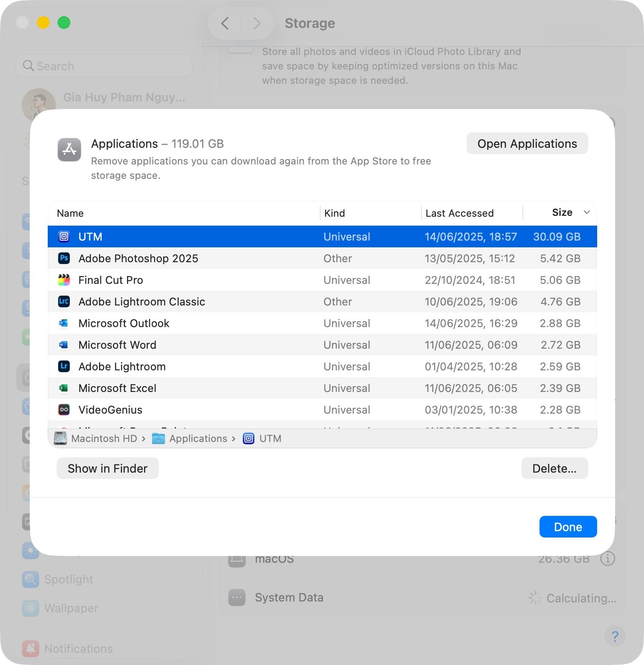This screenshot has height=665, width=644.
Task: Click the UTM icon in path bar
Action: click(x=249, y=438)
